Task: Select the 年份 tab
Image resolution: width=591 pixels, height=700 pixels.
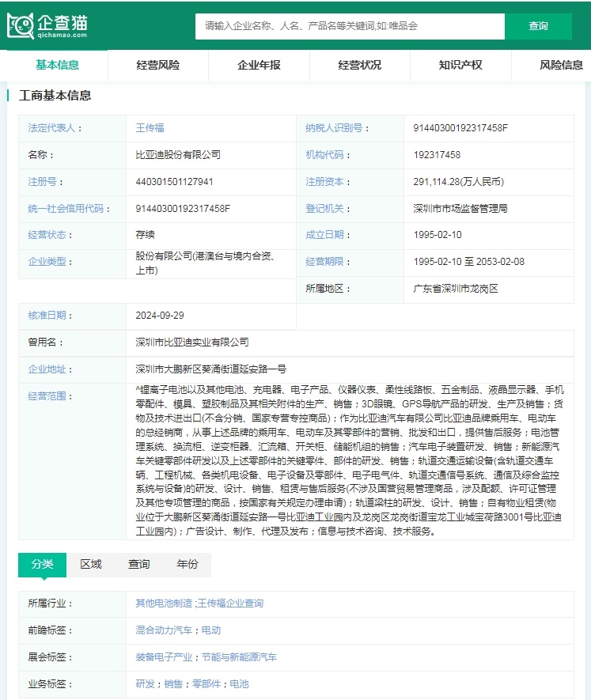Action: (188, 564)
